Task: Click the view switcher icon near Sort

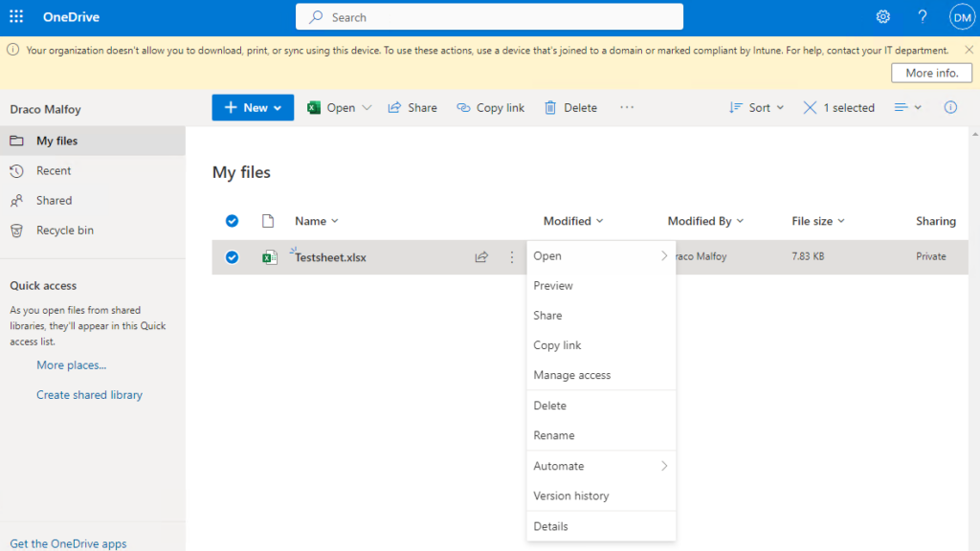Action: (x=903, y=107)
